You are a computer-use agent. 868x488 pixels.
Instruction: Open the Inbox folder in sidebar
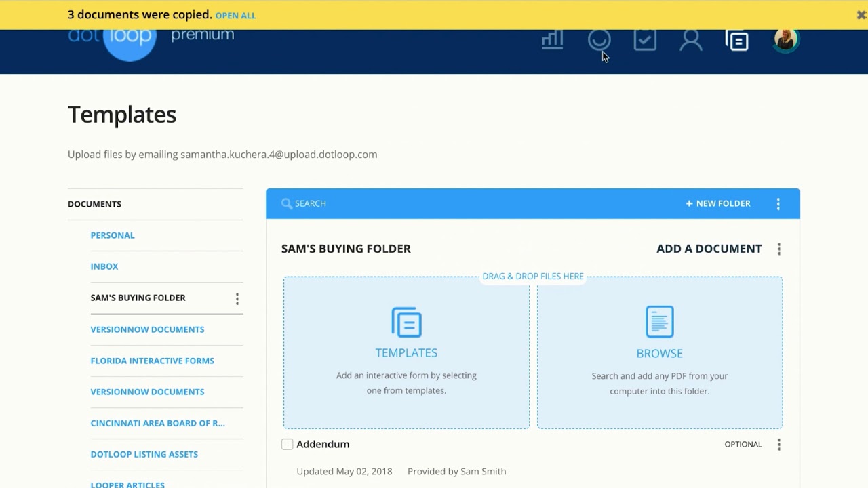coord(104,266)
